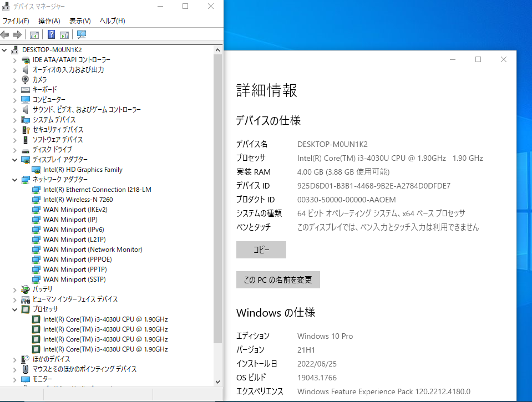Expand the IDE ATA/ATAPI コントローラー node
Screen dimensions: 532x402
pyautogui.click(x=14, y=60)
